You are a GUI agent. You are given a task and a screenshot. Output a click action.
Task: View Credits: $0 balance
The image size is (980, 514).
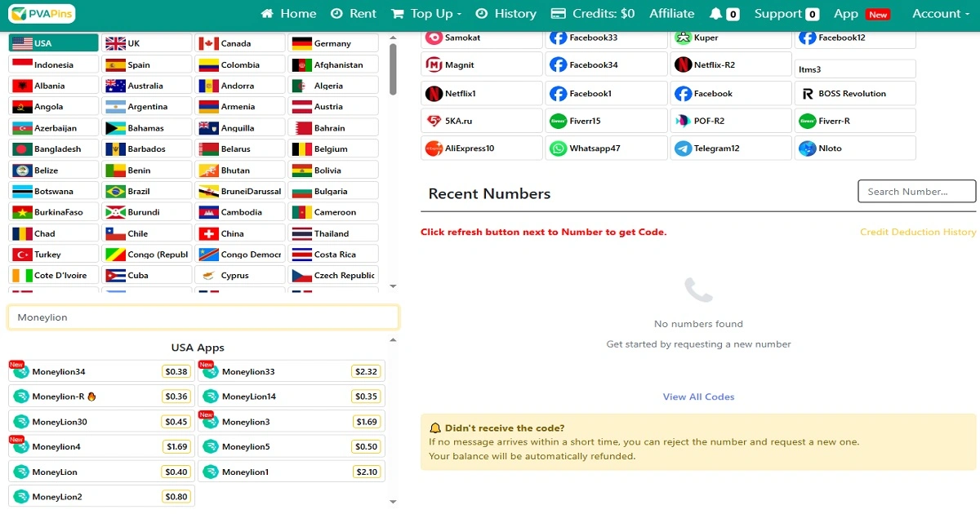click(593, 14)
